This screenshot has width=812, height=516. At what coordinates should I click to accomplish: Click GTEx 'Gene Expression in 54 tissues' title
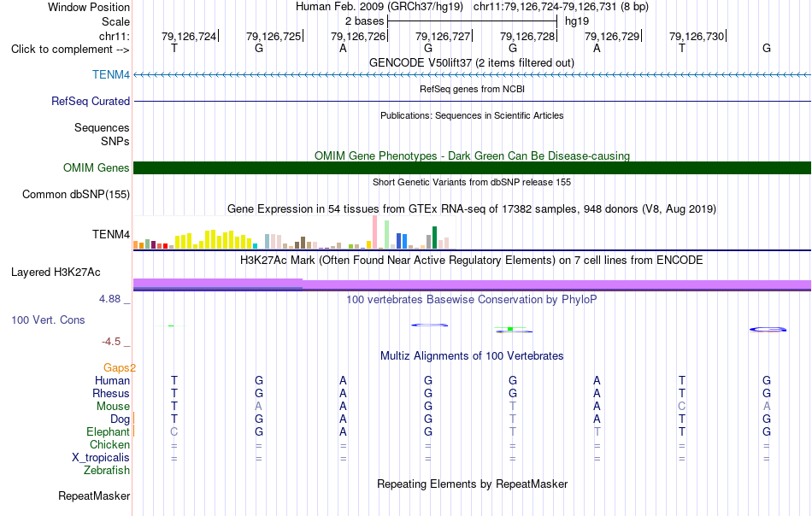click(472, 208)
